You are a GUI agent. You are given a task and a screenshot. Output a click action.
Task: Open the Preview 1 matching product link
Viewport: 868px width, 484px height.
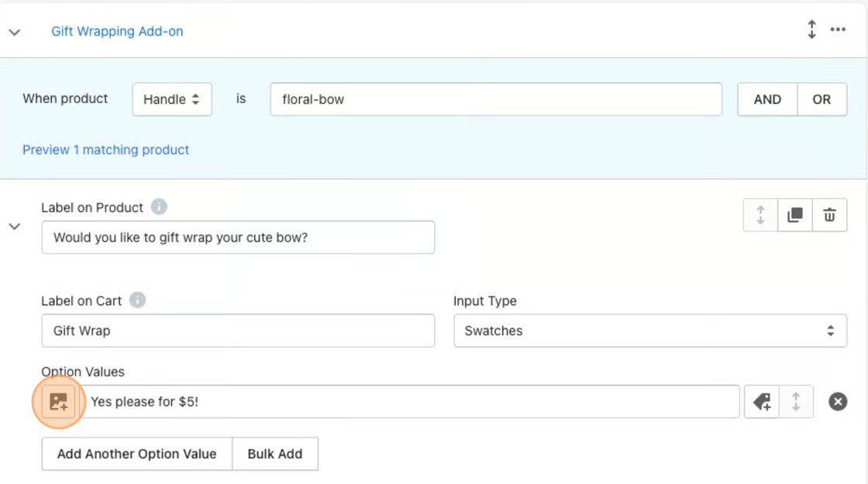tap(105, 149)
